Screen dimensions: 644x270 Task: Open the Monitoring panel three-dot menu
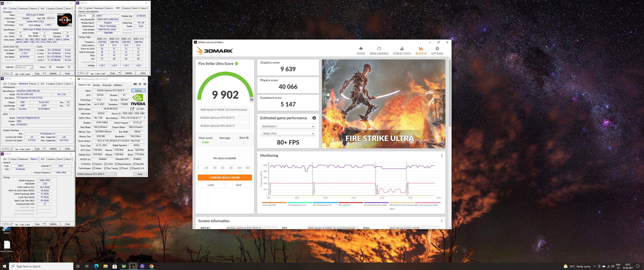pyautogui.click(x=441, y=155)
